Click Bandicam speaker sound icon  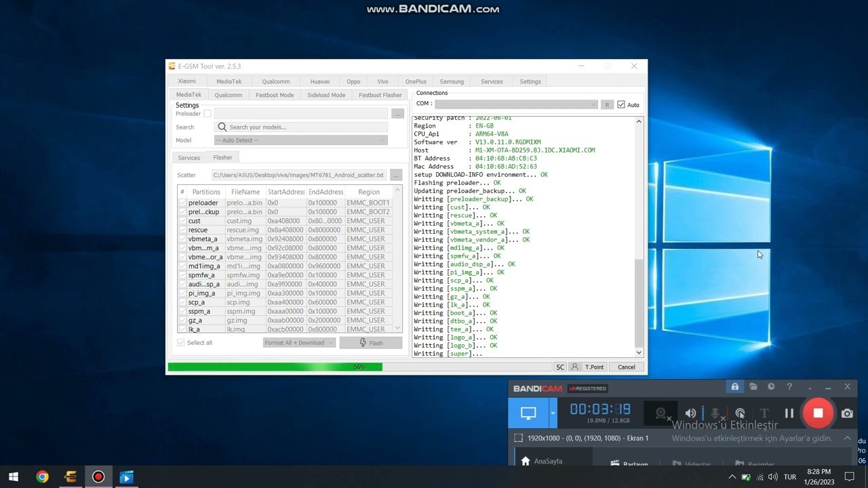coord(690,413)
